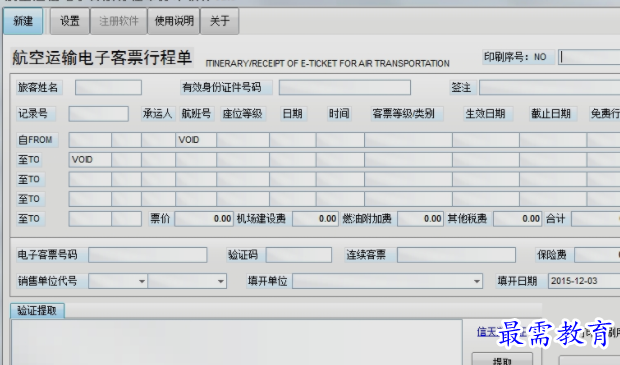Viewport: 620px width, 365px height.
Task: Click the VOID city cell in first 至TO row
Action: pos(90,160)
